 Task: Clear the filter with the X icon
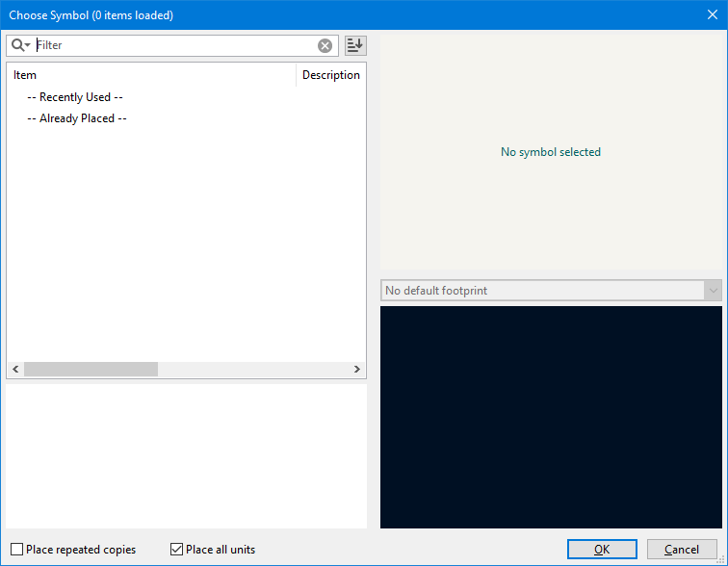pos(325,45)
